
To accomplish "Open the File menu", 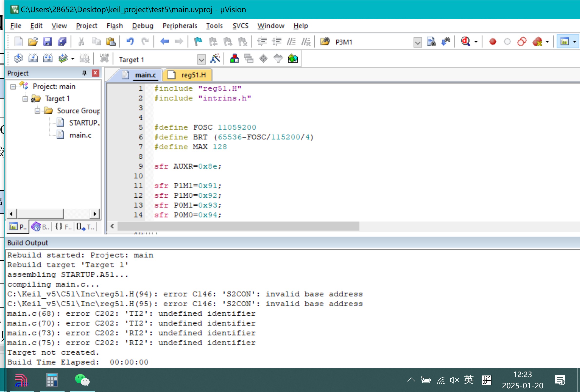I will pos(16,26).
